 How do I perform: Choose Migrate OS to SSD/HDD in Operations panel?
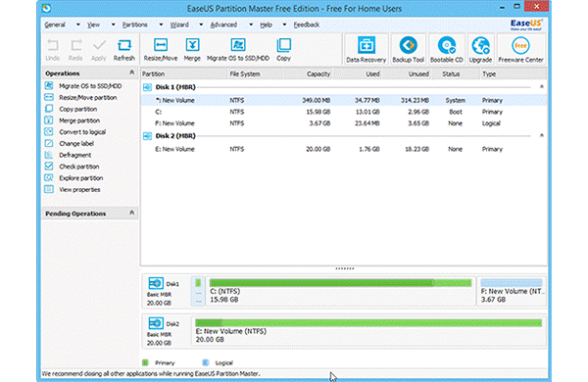(83, 86)
